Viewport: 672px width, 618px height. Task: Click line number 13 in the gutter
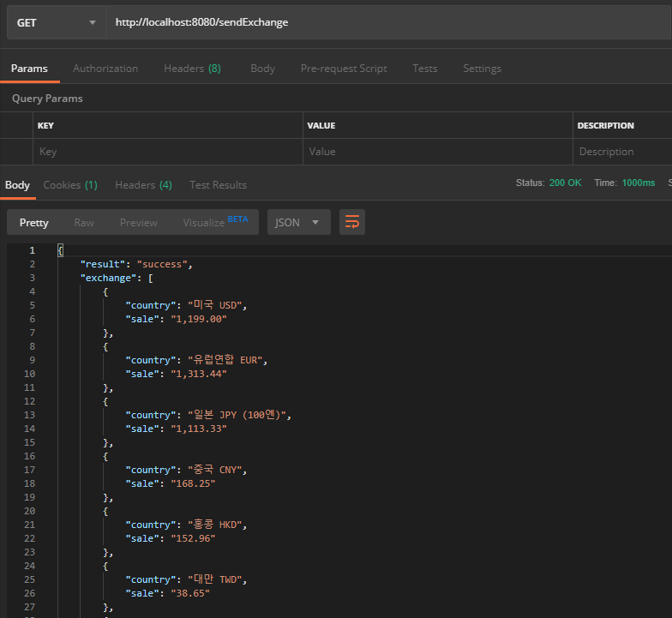29,415
